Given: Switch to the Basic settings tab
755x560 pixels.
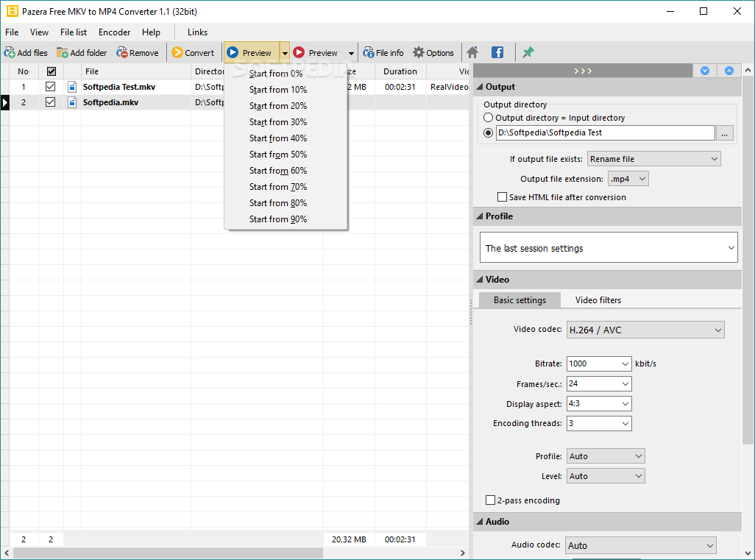Looking at the screenshot, I should (520, 300).
